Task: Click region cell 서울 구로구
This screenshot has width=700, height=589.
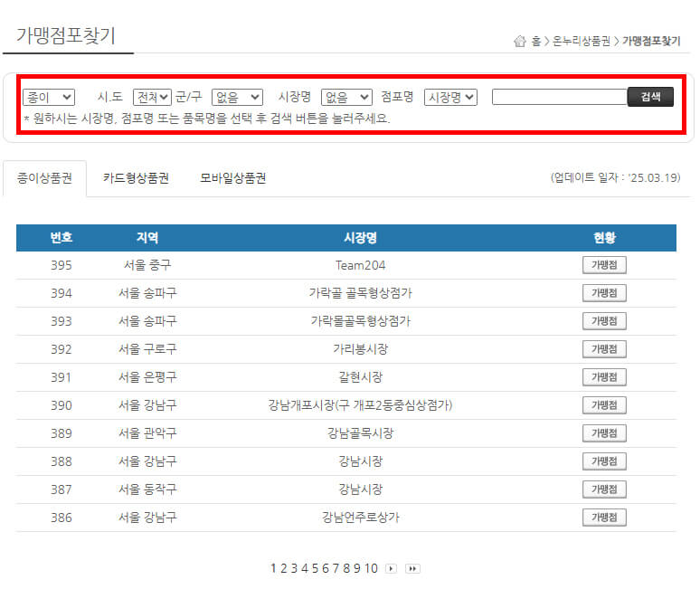Action: tap(147, 348)
